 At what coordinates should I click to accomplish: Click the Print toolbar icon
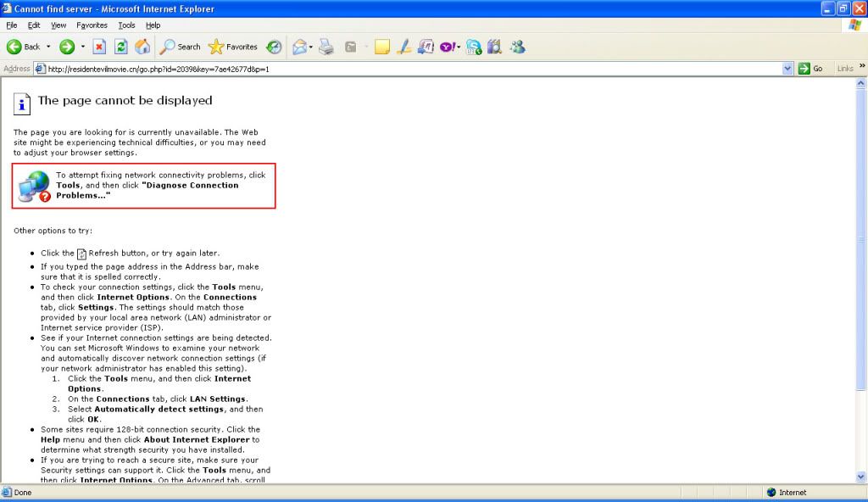click(326, 47)
